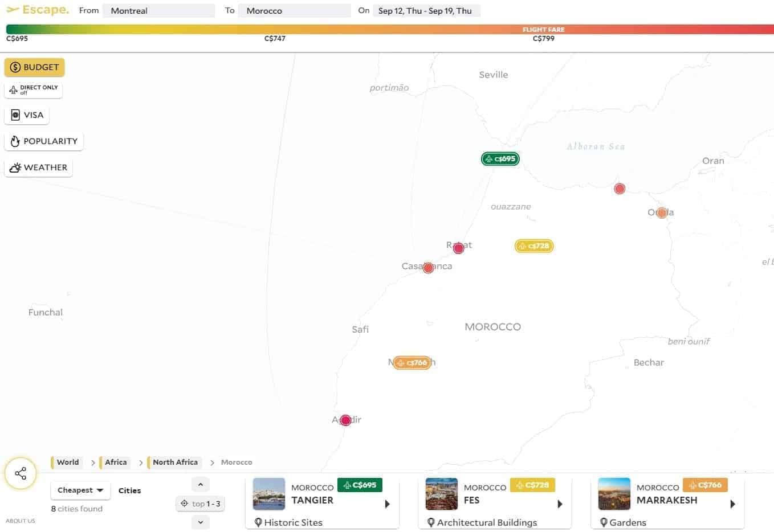
Task: Enable the Weather filter
Action: 38,167
